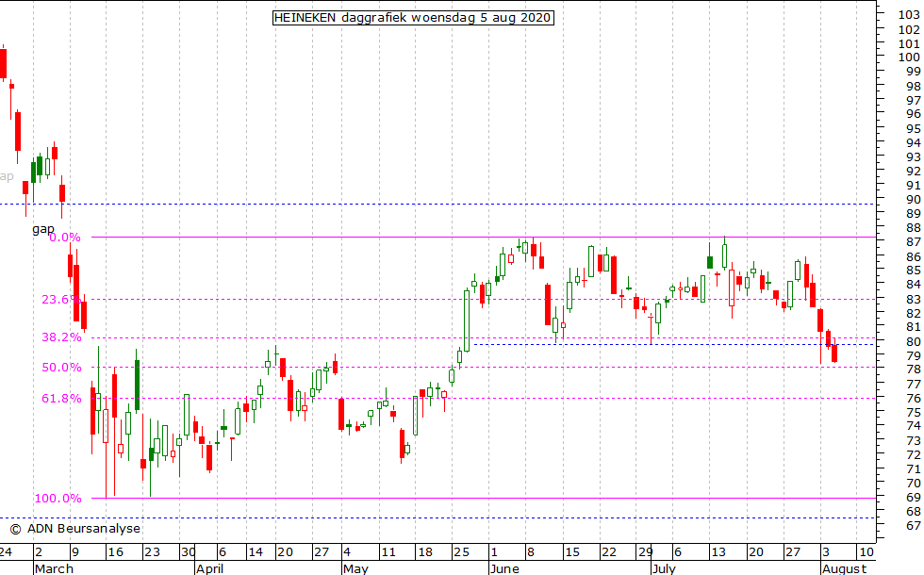
Task: Click the "June" month label
Action: click(504, 568)
